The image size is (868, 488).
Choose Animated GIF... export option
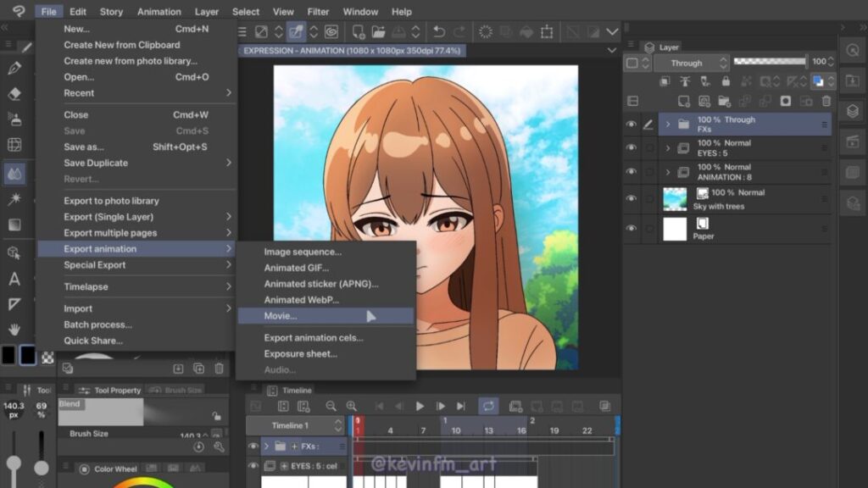[x=296, y=268]
